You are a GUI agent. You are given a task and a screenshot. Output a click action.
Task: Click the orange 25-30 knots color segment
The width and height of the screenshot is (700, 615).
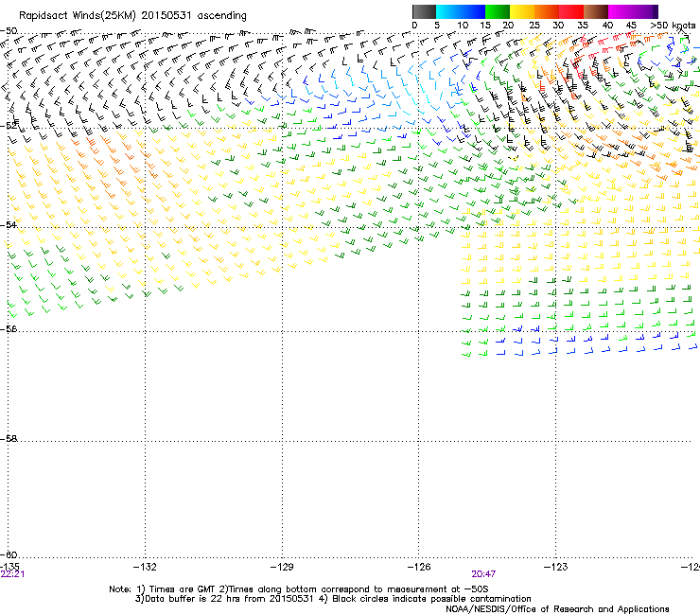point(547,11)
